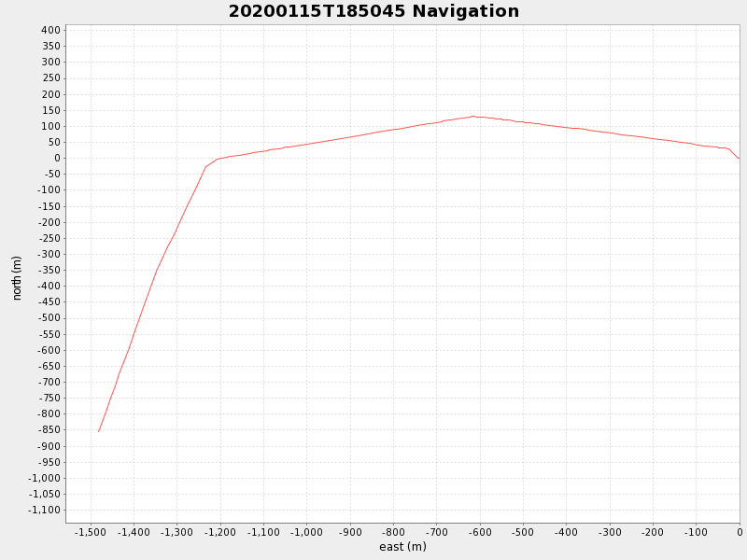Click the '-1,400' tick on the east axis
This screenshot has width=747, height=560.
click(134, 532)
